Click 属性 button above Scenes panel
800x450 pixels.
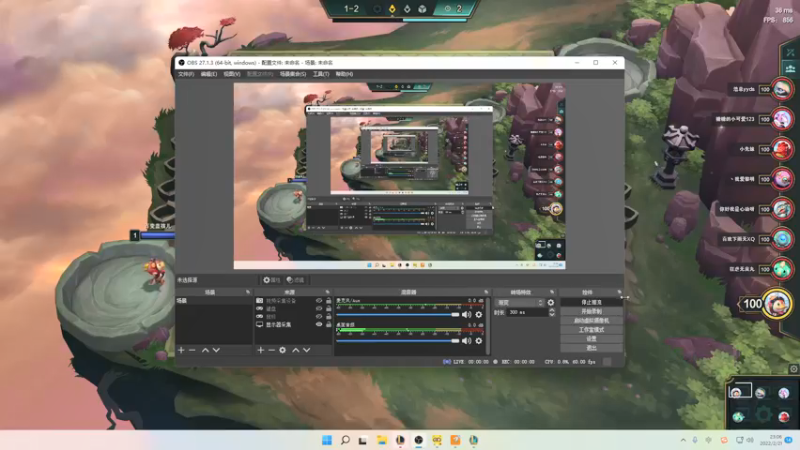[271, 280]
